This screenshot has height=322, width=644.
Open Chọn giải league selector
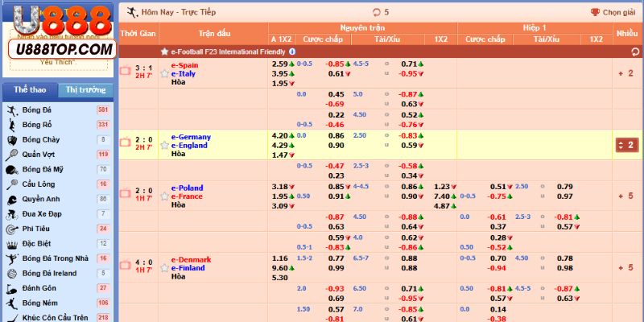click(613, 12)
